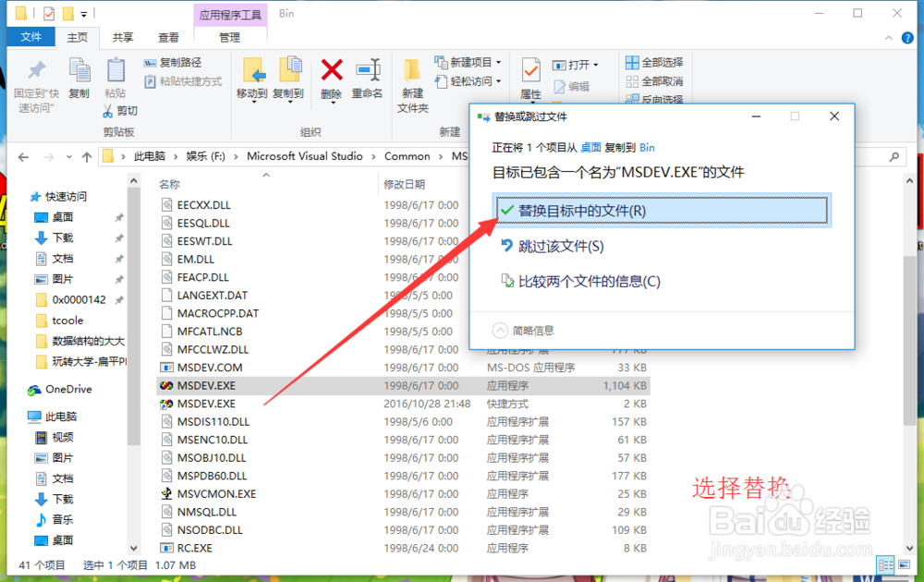Open the 0x0000142 folder in sidebar

click(x=71, y=299)
